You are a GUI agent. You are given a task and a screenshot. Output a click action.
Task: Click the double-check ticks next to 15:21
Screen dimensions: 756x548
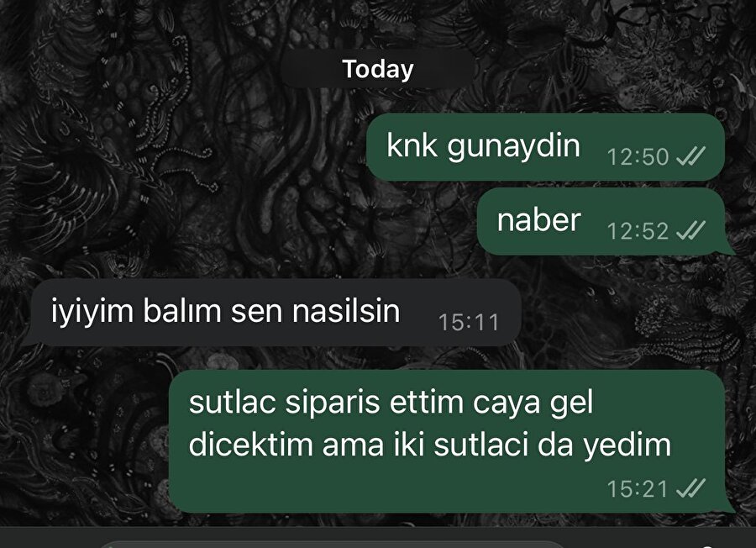coord(690,488)
